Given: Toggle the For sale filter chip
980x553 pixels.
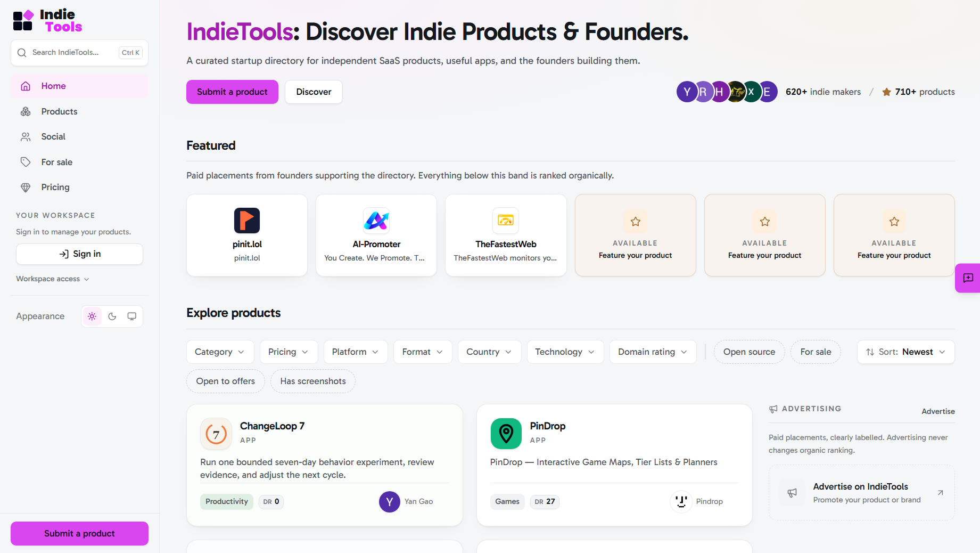Looking at the screenshot, I should 816,352.
